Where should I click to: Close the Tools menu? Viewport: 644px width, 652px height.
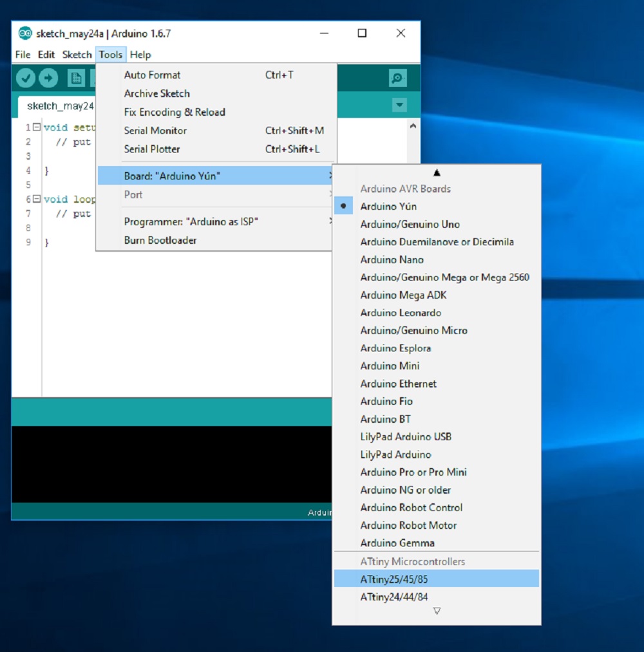[x=110, y=55]
